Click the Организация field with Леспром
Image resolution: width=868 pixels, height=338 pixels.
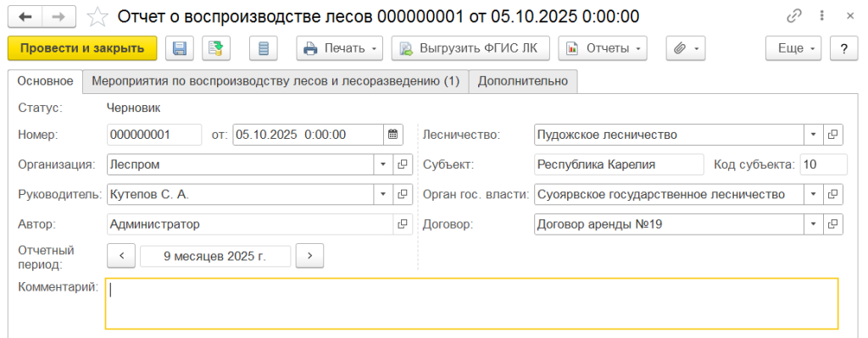[x=240, y=164]
